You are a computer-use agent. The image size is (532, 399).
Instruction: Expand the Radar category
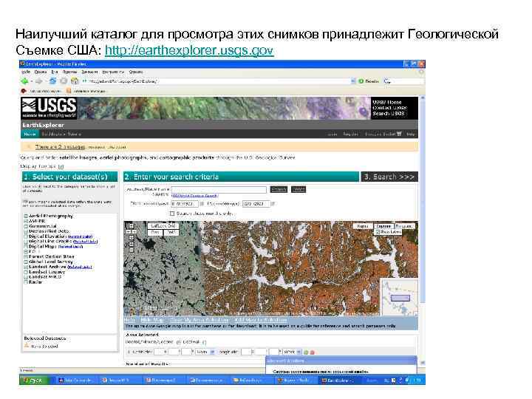[x=25, y=282]
